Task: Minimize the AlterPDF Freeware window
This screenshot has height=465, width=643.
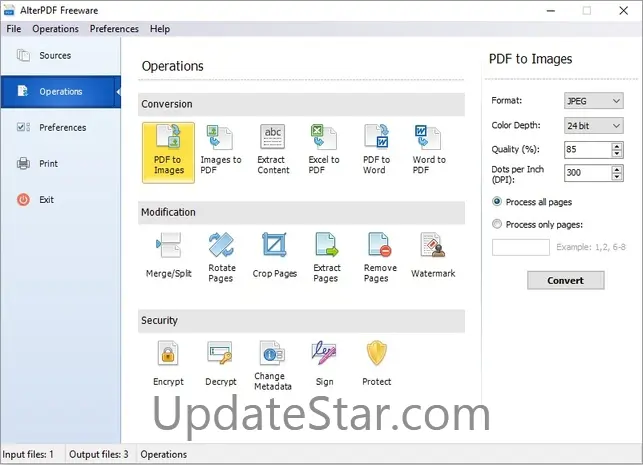Action: click(x=551, y=11)
